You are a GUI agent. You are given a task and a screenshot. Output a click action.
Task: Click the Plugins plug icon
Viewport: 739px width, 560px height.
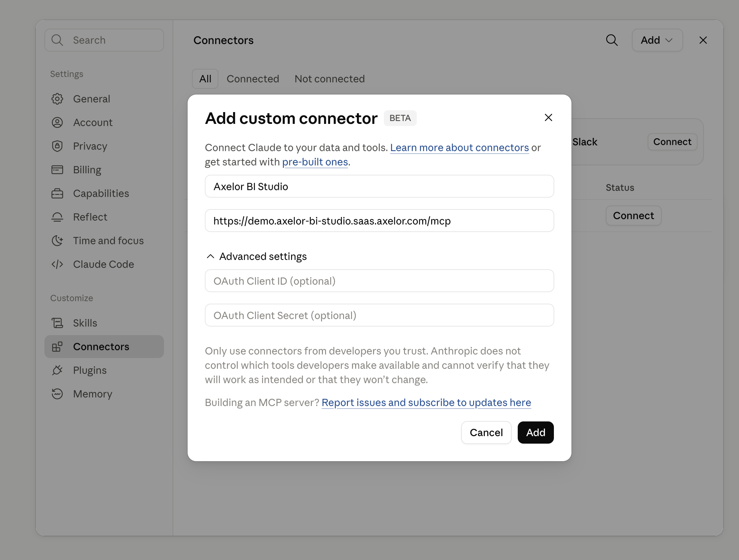point(57,370)
